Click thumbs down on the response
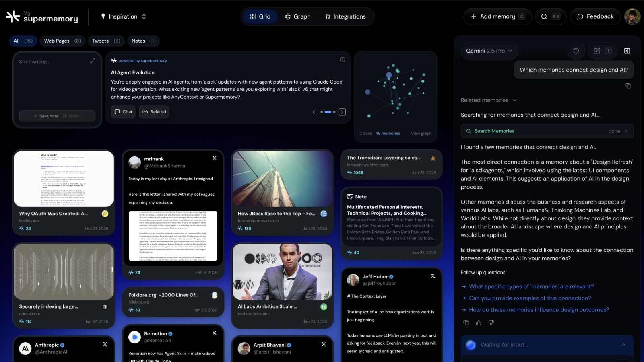644x362 pixels. (491, 323)
